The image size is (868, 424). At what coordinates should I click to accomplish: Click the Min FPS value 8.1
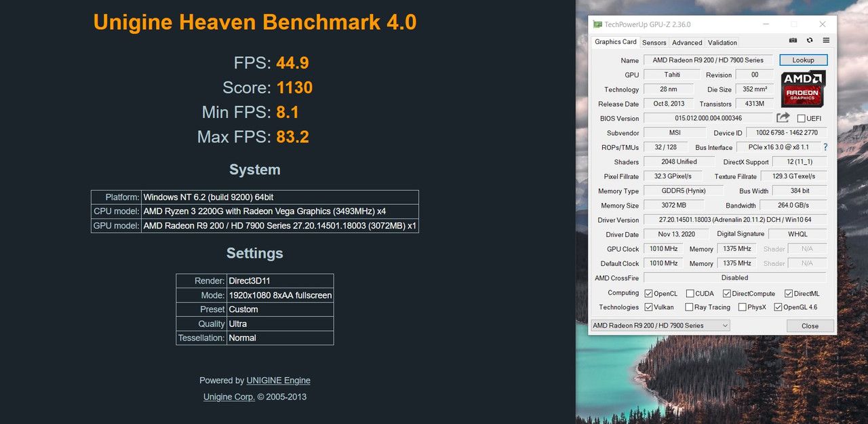tap(288, 112)
